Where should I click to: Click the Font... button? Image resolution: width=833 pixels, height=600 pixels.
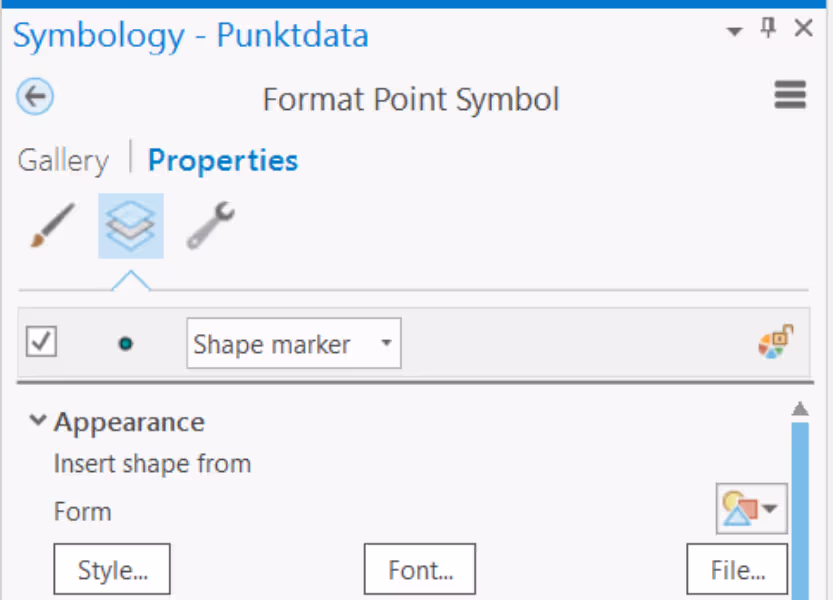coord(420,569)
